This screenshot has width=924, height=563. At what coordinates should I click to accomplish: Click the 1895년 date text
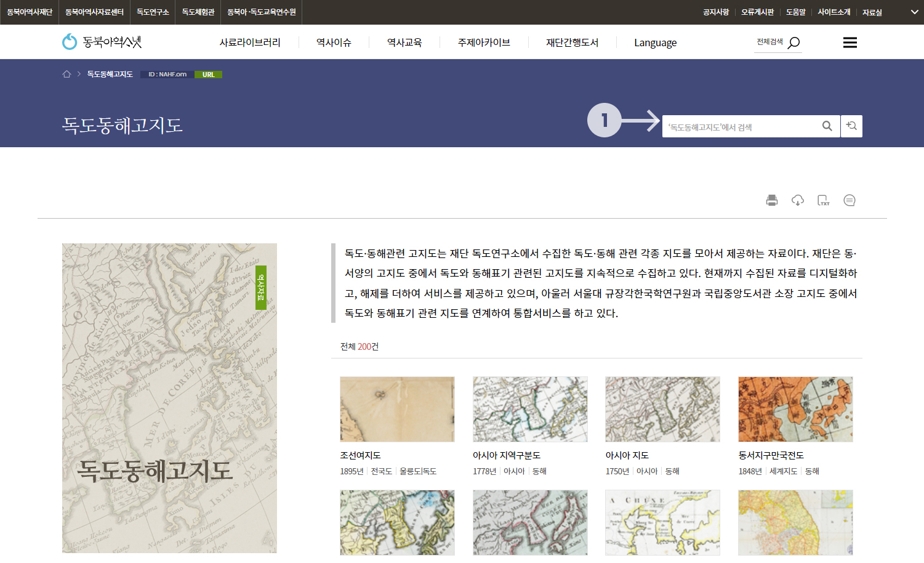pyautogui.click(x=352, y=471)
